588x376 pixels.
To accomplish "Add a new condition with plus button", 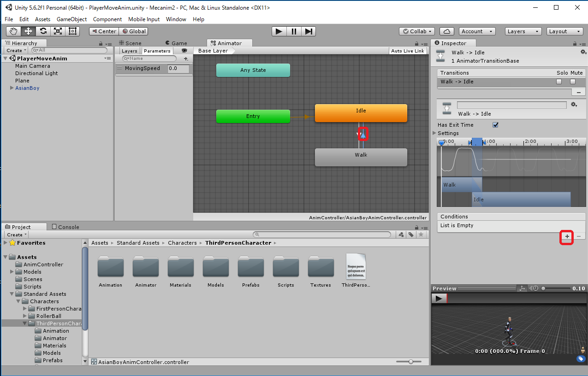I will click(x=567, y=236).
